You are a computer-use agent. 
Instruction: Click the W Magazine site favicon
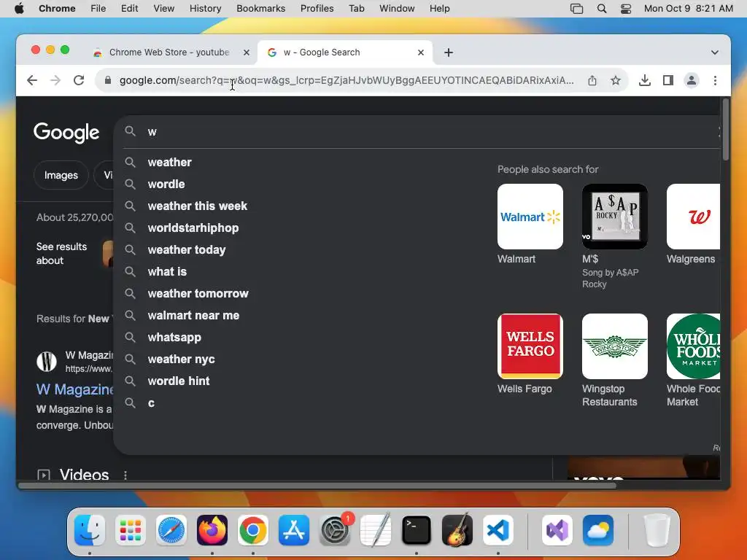tap(47, 362)
